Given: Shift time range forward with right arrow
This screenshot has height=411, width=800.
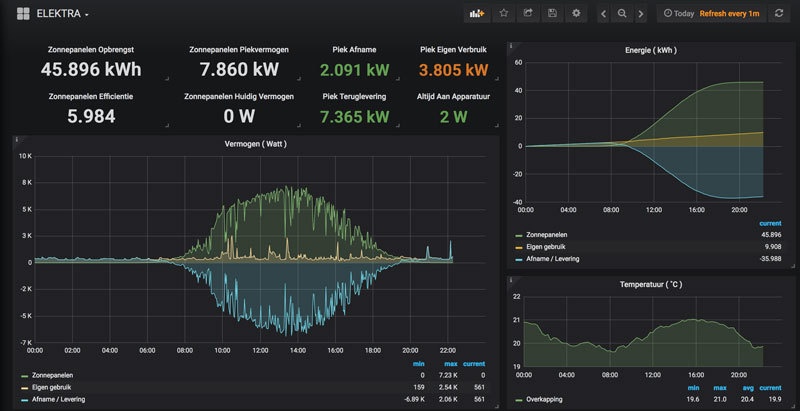Looking at the screenshot, I should (641, 14).
